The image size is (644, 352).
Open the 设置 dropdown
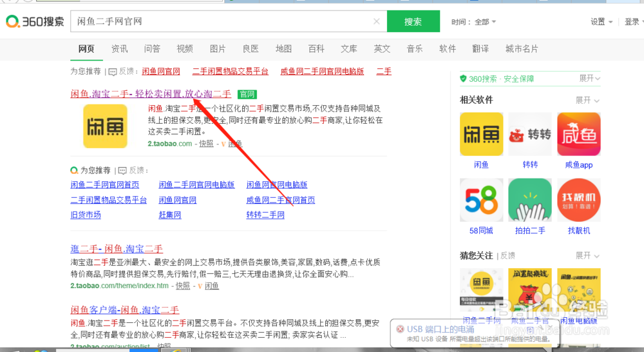click(601, 22)
